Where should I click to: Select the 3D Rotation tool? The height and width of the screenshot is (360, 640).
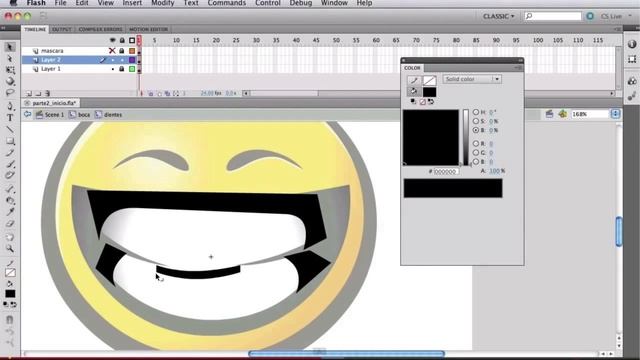point(10,81)
